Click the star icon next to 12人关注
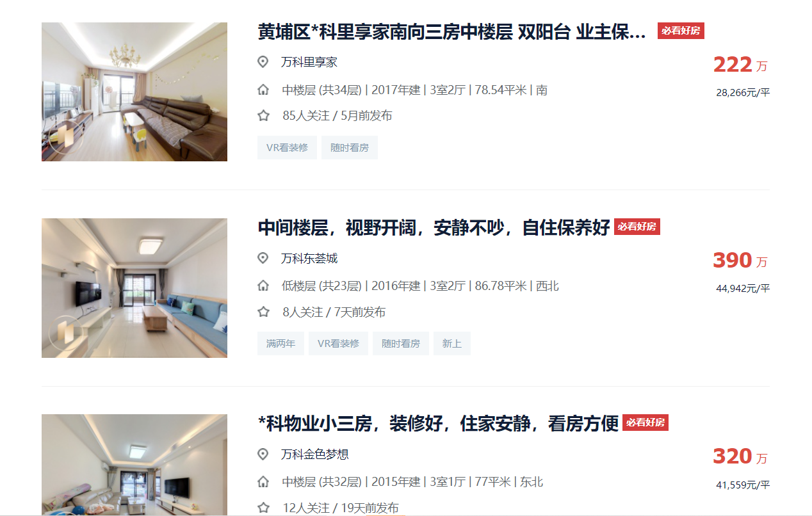The image size is (812, 516). coord(263,508)
